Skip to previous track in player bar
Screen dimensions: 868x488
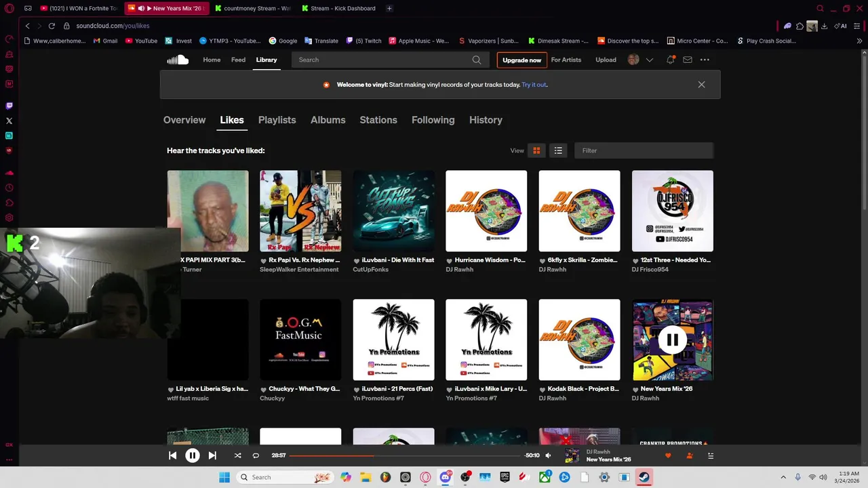click(x=172, y=455)
